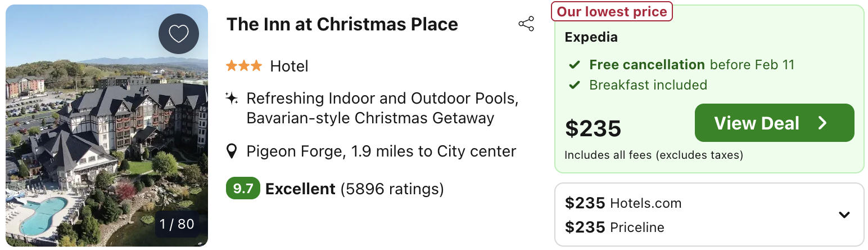The image size is (868, 250).
Task: Click the 1 / 80 photo counter
Action: pos(177,224)
